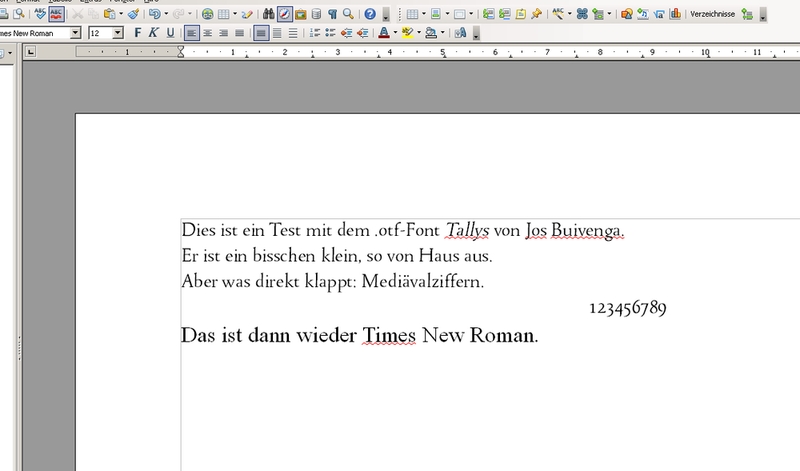This screenshot has height=471, width=800.
Task: Open Data Sources cylinder icon
Action: (316, 14)
